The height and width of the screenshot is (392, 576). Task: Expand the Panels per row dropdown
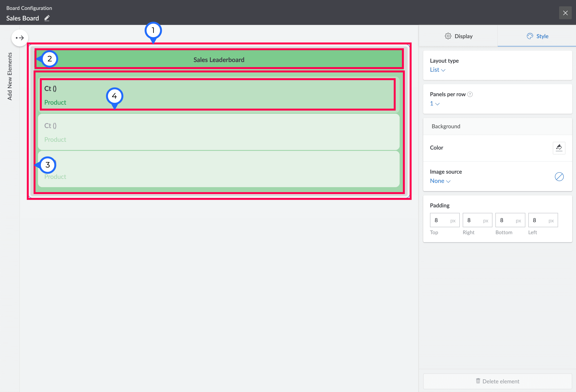434,104
